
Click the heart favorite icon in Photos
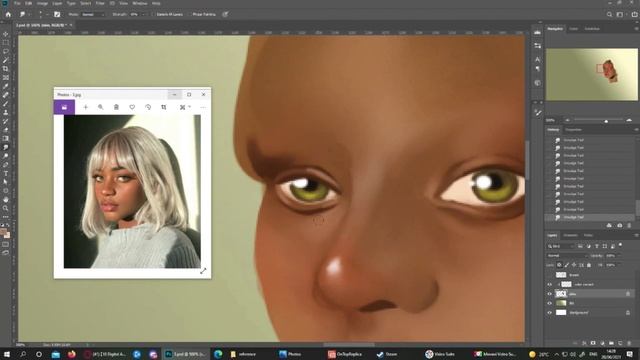(132, 107)
